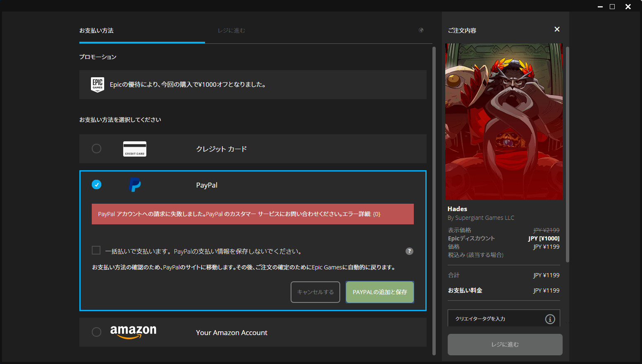The height and width of the screenshot is (364, 642).
Task: Open the help question mark icon
Action: tap(409, 251)
